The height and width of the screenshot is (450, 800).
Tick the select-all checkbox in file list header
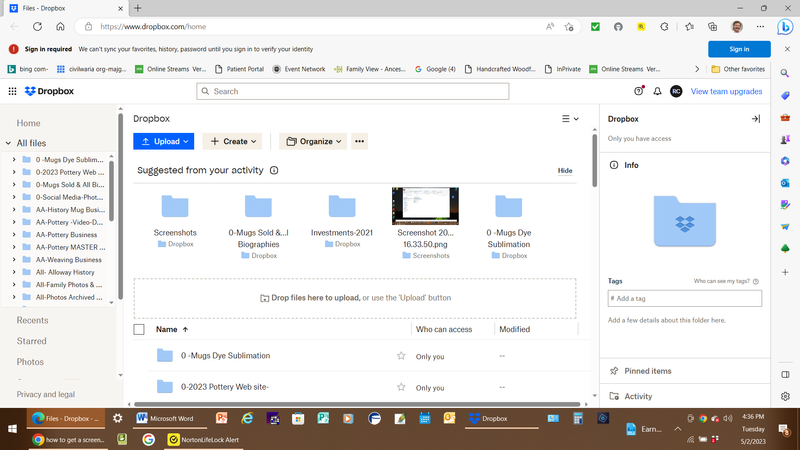139,330
